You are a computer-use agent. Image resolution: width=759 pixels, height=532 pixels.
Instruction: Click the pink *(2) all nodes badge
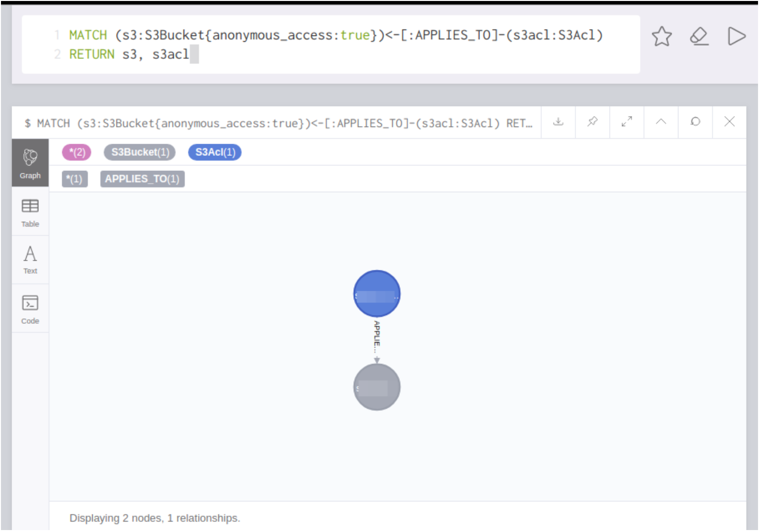[77, 152]
